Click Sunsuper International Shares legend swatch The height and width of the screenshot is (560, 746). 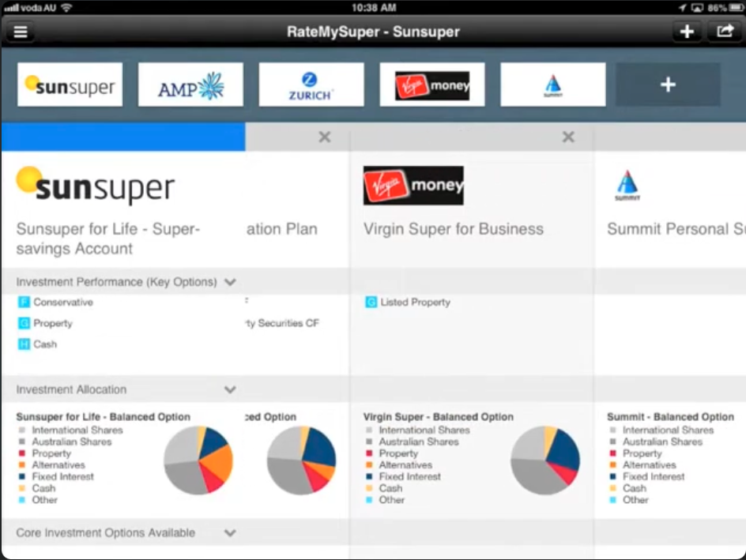point(22,430)
